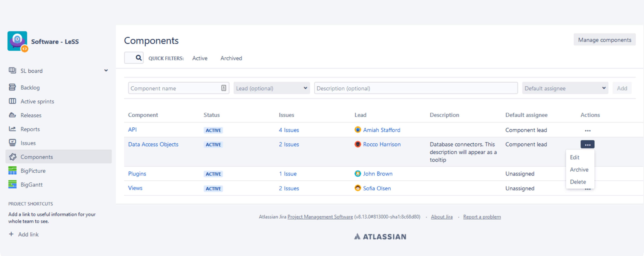
Task: Click the Project Management Software footer link
Action: point(320,217)
